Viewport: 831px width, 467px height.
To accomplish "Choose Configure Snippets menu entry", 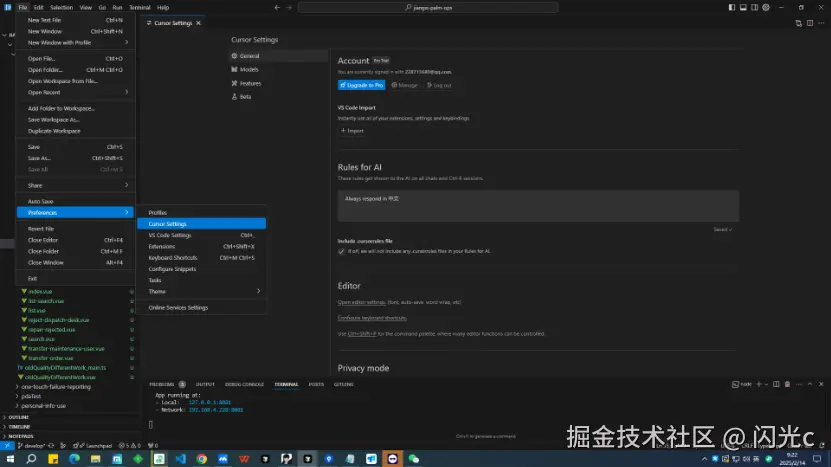I will (201, 269).
